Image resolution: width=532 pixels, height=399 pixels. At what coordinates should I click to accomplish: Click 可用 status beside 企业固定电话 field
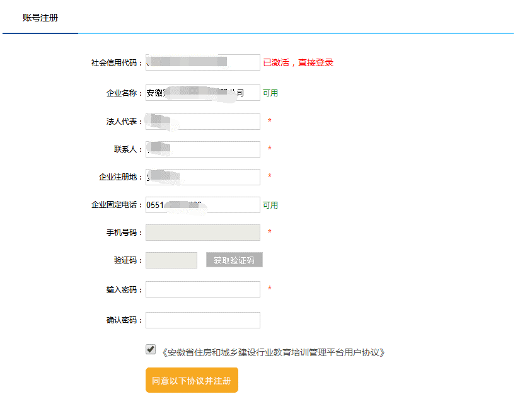[270, 205]
